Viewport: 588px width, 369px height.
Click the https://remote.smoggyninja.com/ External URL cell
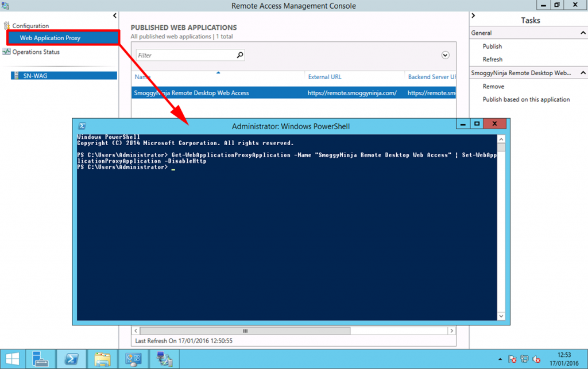point(352,93)
